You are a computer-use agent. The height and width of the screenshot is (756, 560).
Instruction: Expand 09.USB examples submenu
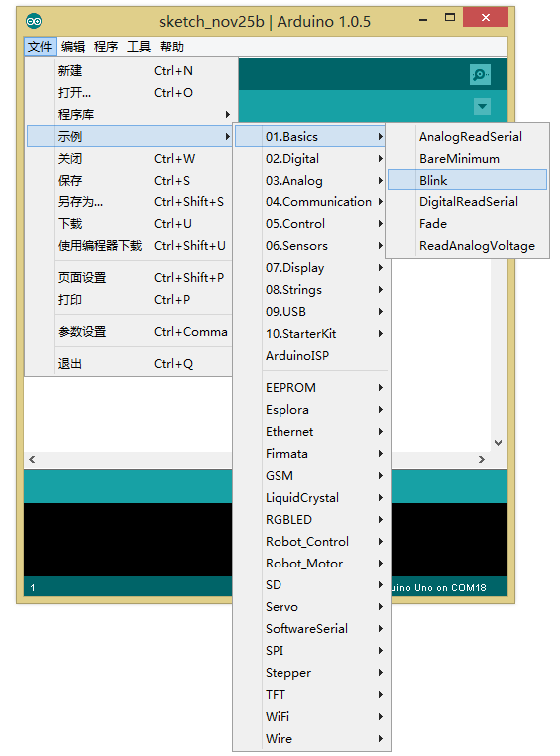[310, 311]
